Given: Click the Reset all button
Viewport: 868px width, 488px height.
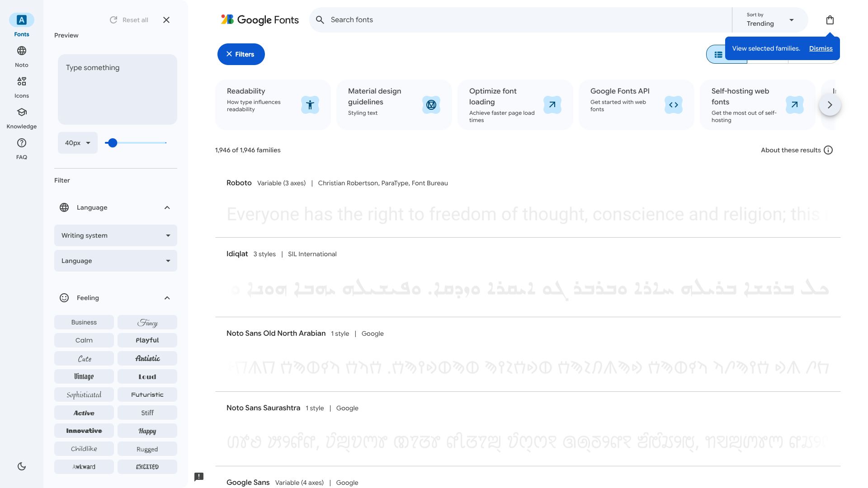Looking at the screenshot, I should (129, 20).
